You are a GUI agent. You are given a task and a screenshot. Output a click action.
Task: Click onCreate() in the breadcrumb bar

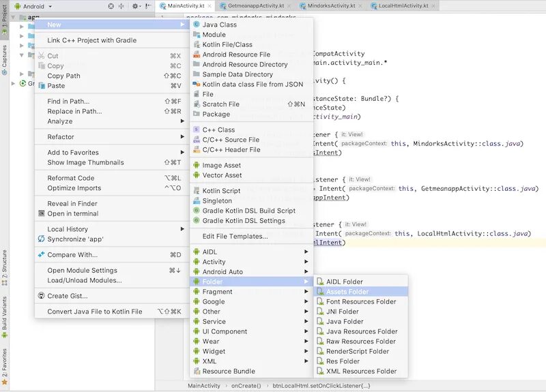246,385
